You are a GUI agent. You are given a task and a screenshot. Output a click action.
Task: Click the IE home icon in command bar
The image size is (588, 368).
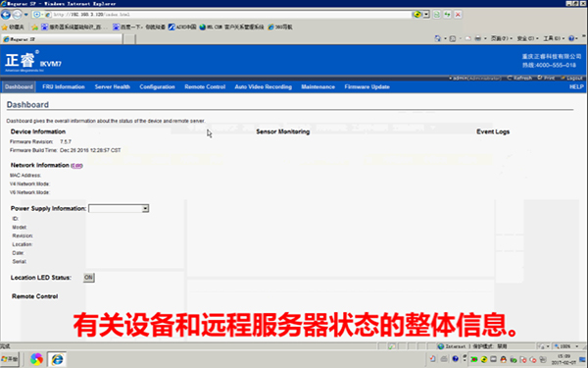437,38
